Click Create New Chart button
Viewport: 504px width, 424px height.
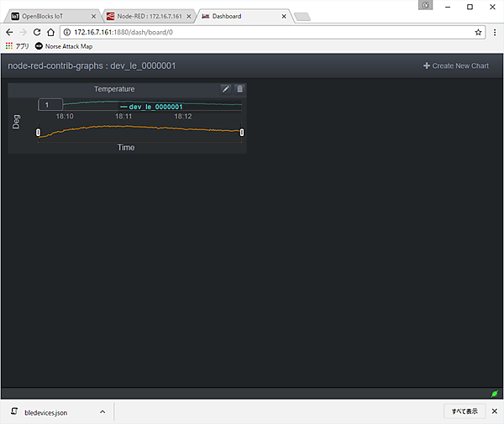pos(456,65)
